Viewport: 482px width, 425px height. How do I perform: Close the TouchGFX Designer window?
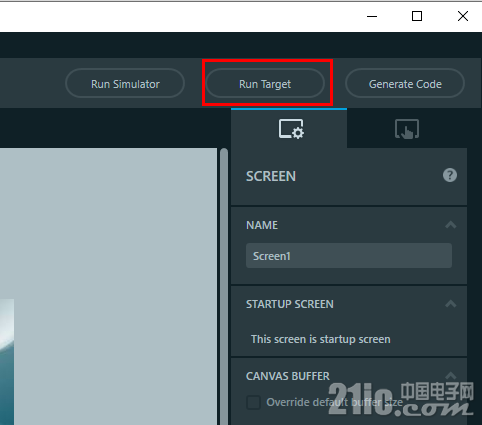point(463,16)
